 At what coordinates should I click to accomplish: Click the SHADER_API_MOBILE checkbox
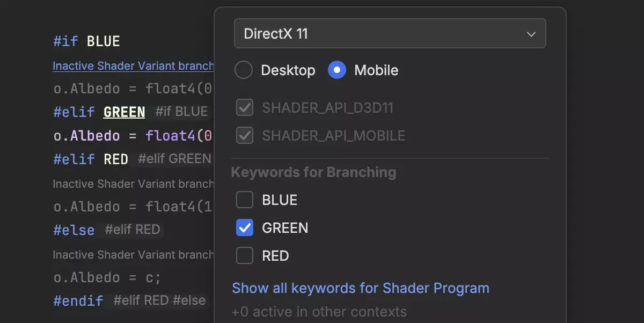245,135
